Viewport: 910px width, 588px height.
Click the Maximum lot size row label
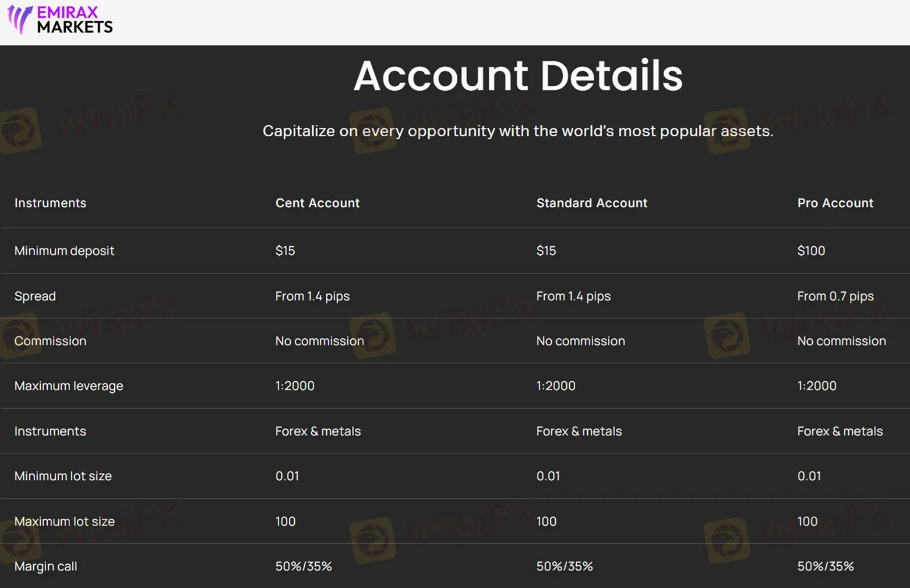pos(64,522)
